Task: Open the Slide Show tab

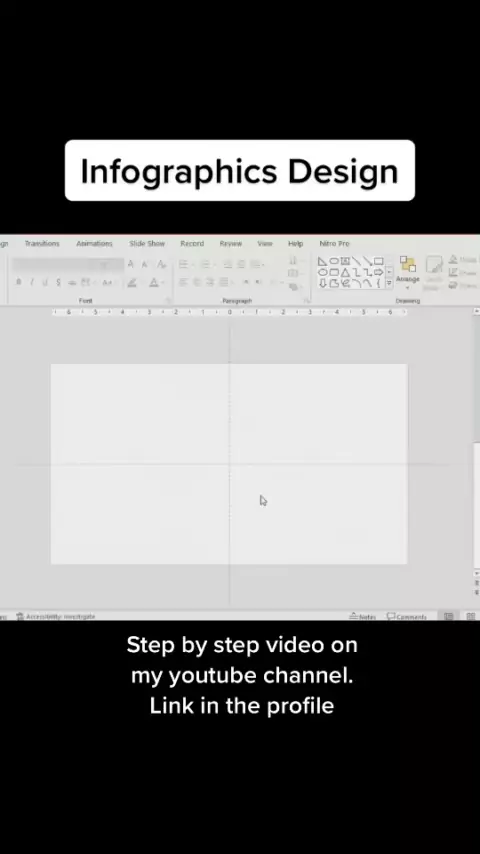Action: [147, 243]
